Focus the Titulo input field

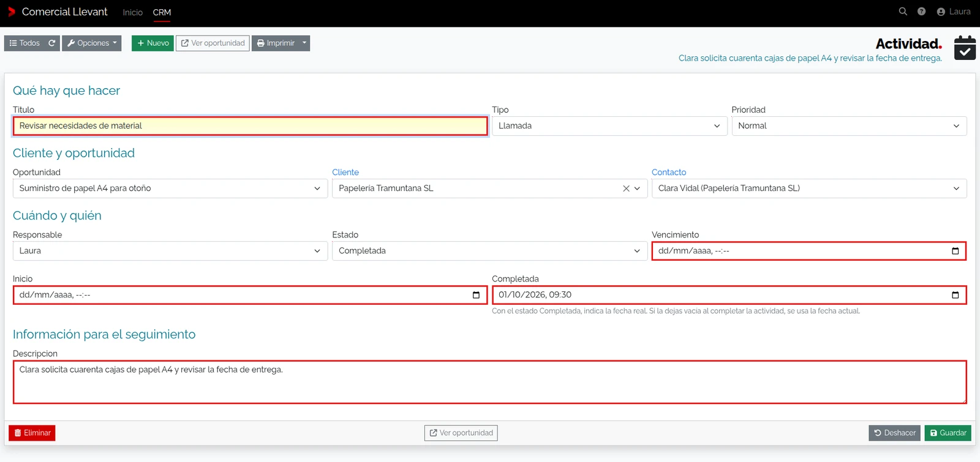point(250,126)
